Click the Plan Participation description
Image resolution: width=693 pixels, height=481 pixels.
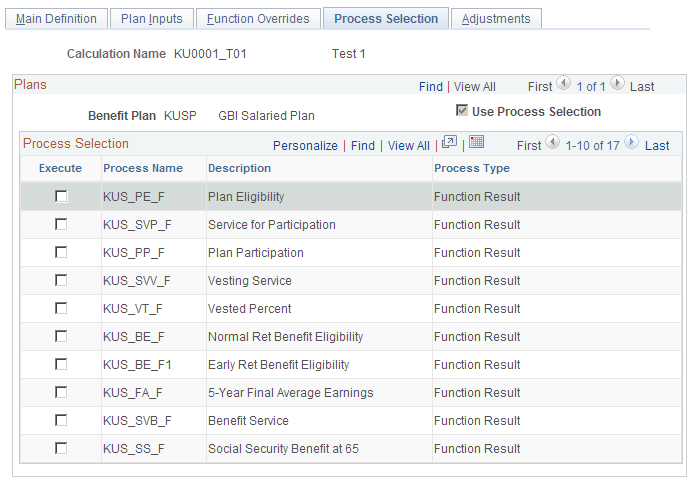pyautogui.click(x=256, y=253)
